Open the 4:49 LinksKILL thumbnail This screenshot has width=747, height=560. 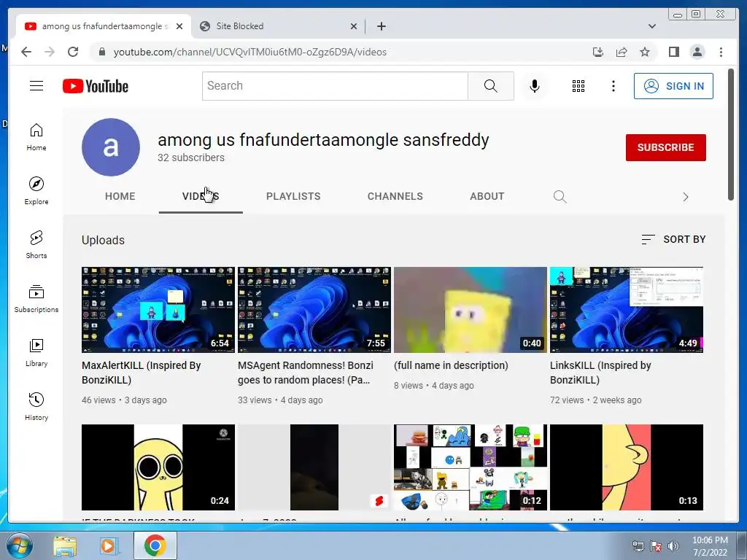point(627,309)
